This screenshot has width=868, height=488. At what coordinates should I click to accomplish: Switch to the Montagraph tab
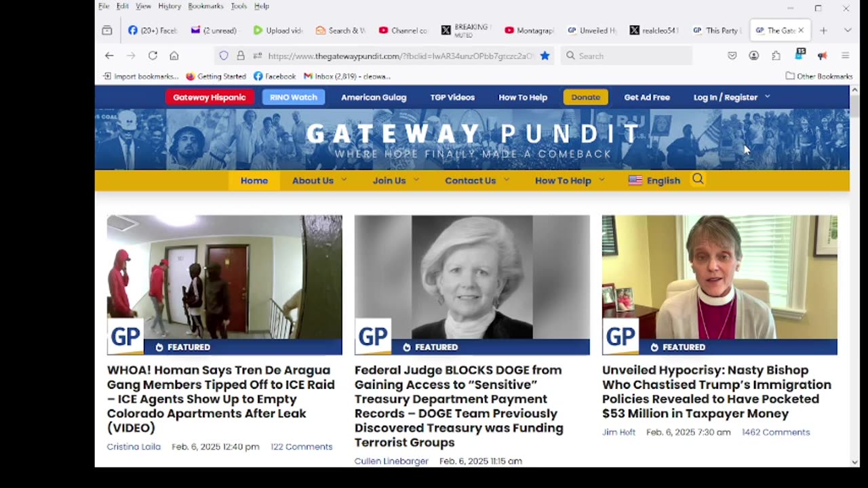528,30
